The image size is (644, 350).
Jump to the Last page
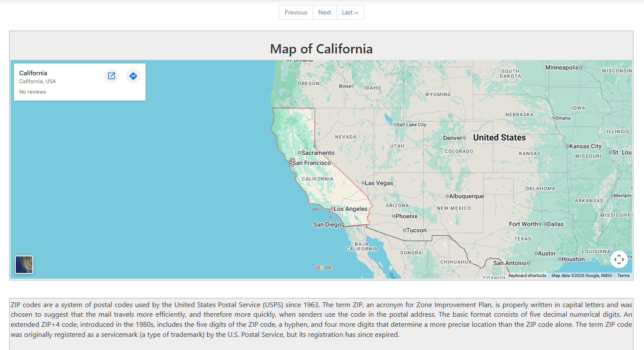pyautogui.click(x=350, y=12)
